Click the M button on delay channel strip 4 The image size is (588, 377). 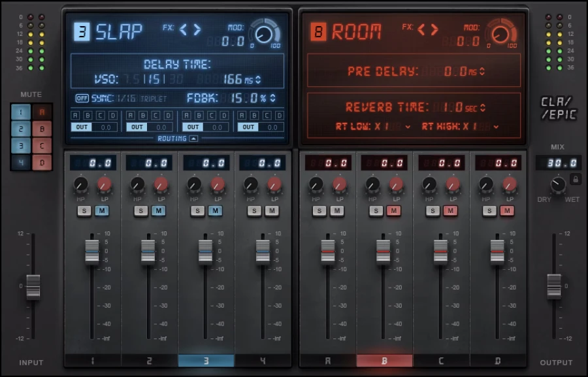[272, 211]
